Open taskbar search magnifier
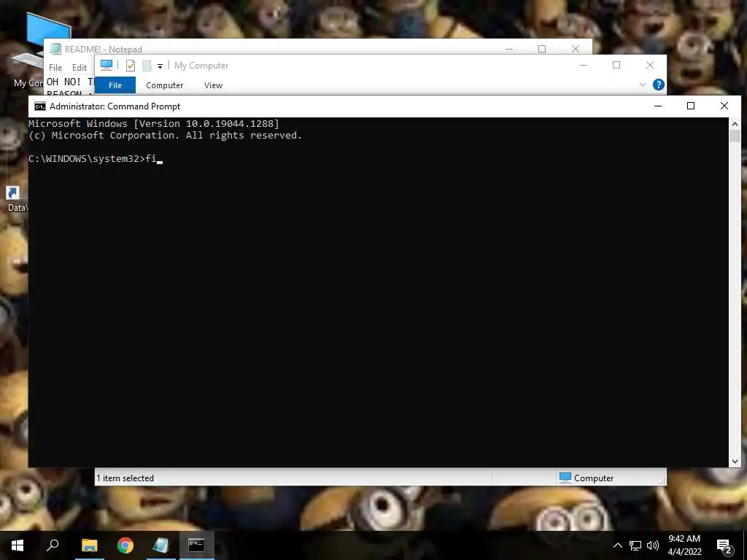Screen dimensions: 747x560 click(x=53, y=545)
